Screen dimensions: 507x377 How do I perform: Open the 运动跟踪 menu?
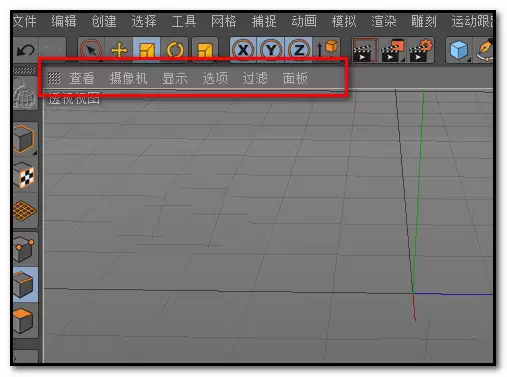pyautogui.click(x=472, y=21)
